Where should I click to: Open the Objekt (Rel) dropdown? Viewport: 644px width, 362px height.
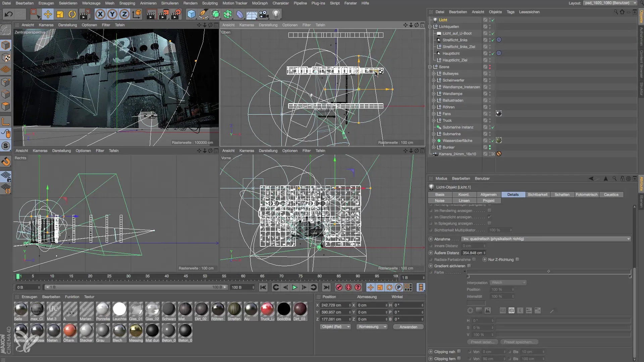(x=335, y=327)
